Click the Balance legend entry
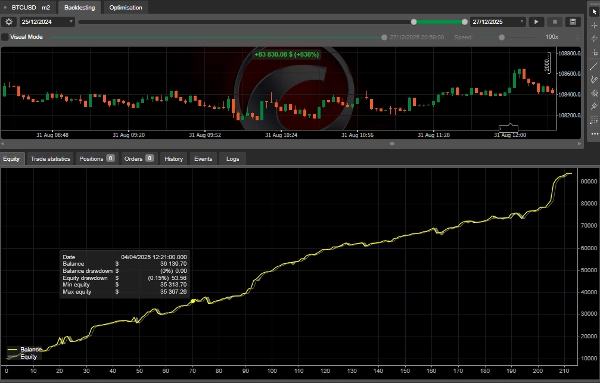The image size is (600, 383). coord(24,349)
